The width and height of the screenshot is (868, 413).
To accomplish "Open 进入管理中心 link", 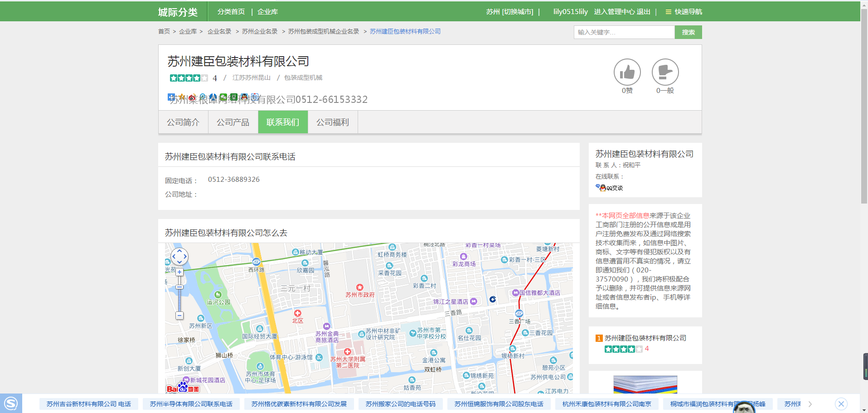I will coord(614,12).
